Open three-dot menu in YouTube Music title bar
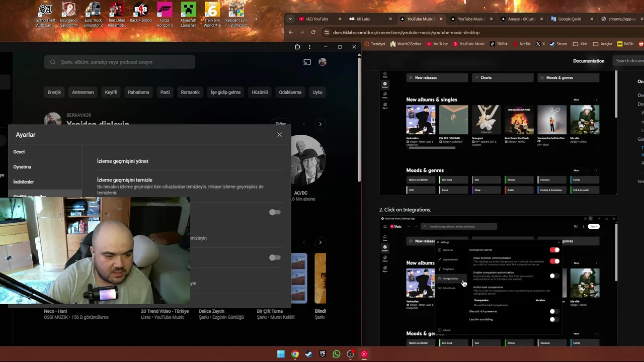The width and height of the screenshot is (644, 362). (309, 47)
